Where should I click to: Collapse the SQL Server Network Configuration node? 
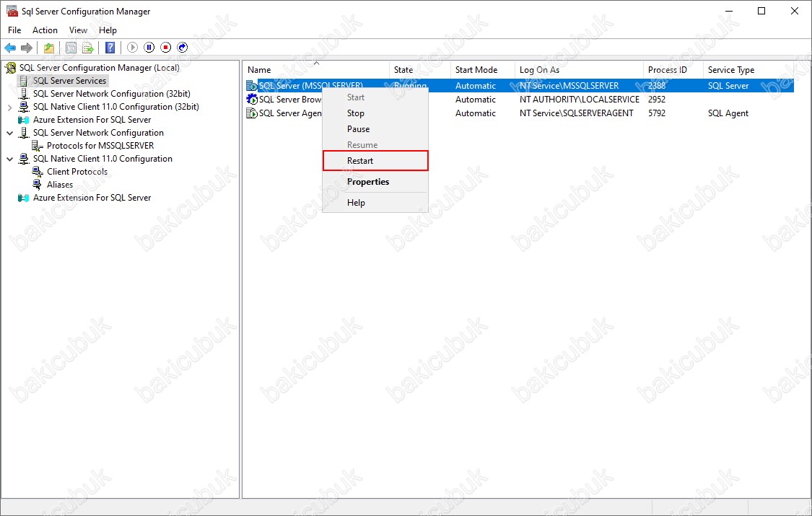tap(10, 133)
